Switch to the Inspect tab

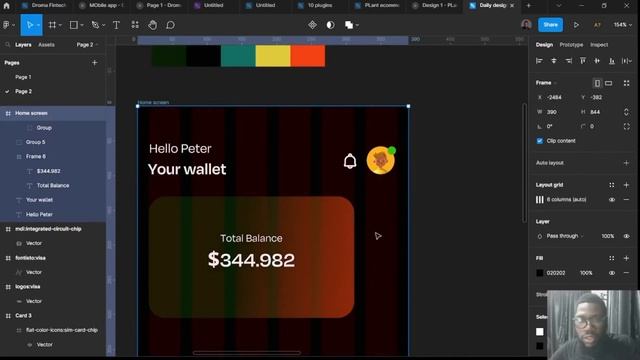coord(599,44)
